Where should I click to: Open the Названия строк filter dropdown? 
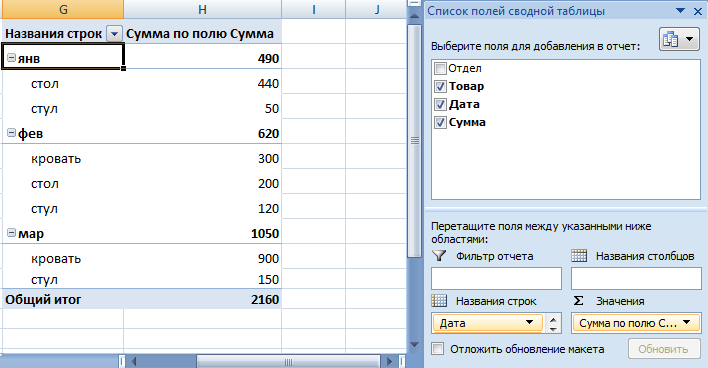click(114, 33)
